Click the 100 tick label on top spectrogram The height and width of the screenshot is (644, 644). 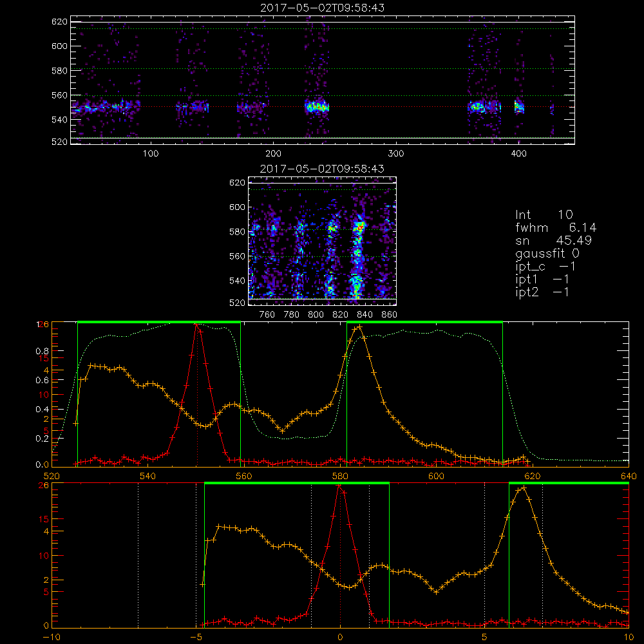151,154
